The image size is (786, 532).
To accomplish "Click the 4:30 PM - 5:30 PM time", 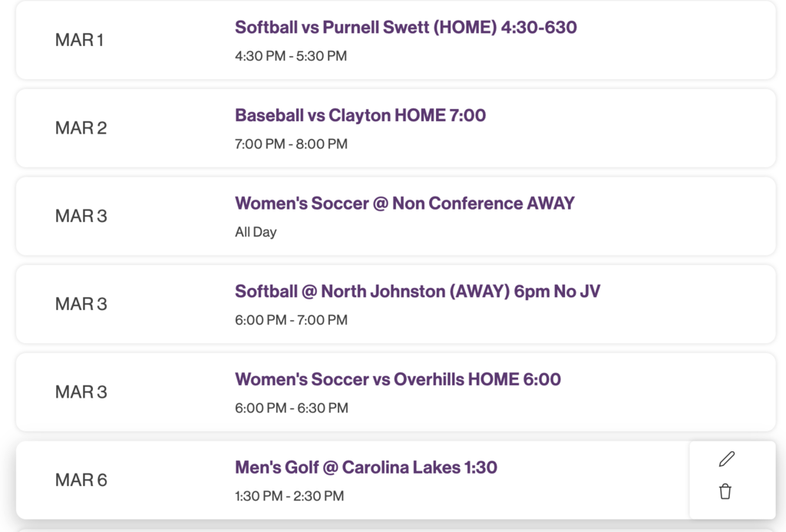I will tap(291, 56).
